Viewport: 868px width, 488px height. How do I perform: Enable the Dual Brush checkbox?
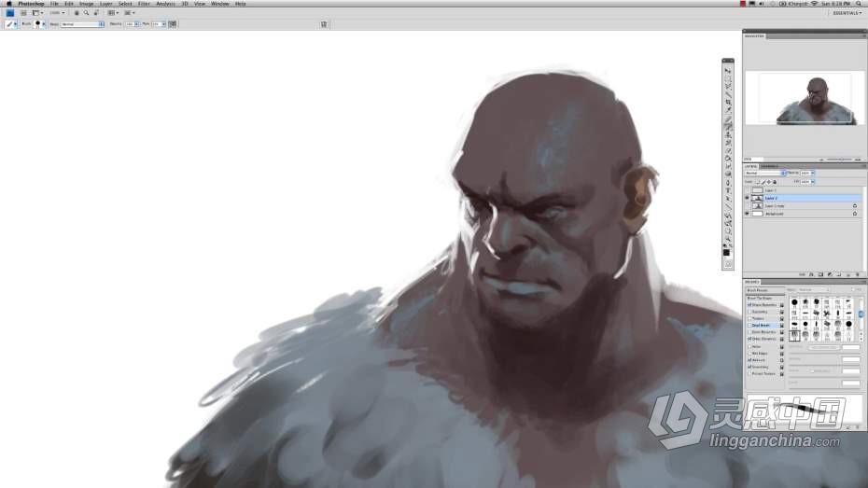pos(749,325)
